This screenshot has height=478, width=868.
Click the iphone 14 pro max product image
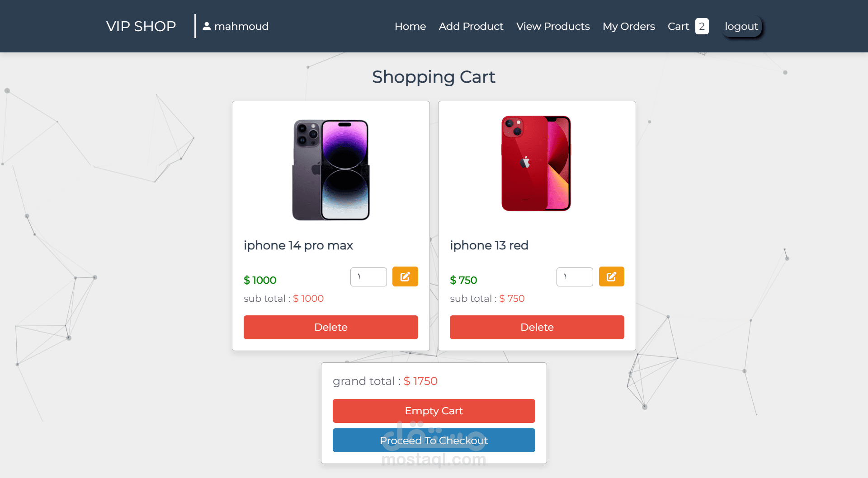click(331, 170)
